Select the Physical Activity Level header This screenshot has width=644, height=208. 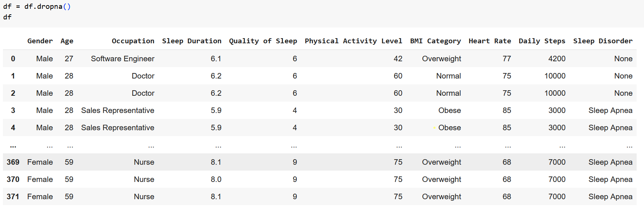tap(353, 41)
